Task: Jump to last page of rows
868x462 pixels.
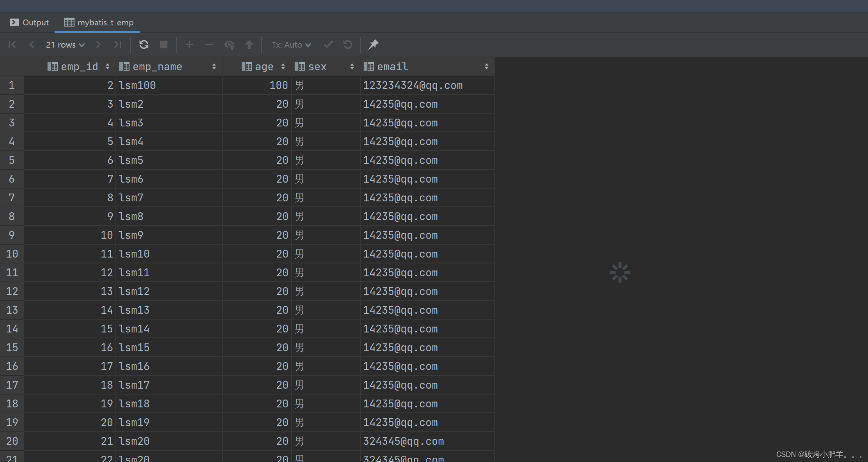Action: pyautogui.click(x=118, y=44)
